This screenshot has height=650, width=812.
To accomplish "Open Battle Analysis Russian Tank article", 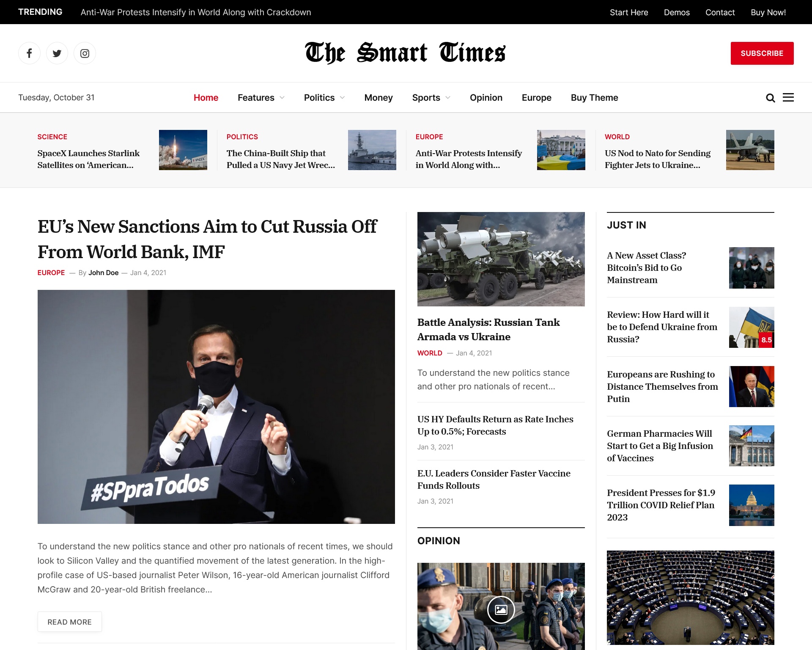I will pyautogui.click(x=488, y=330).
